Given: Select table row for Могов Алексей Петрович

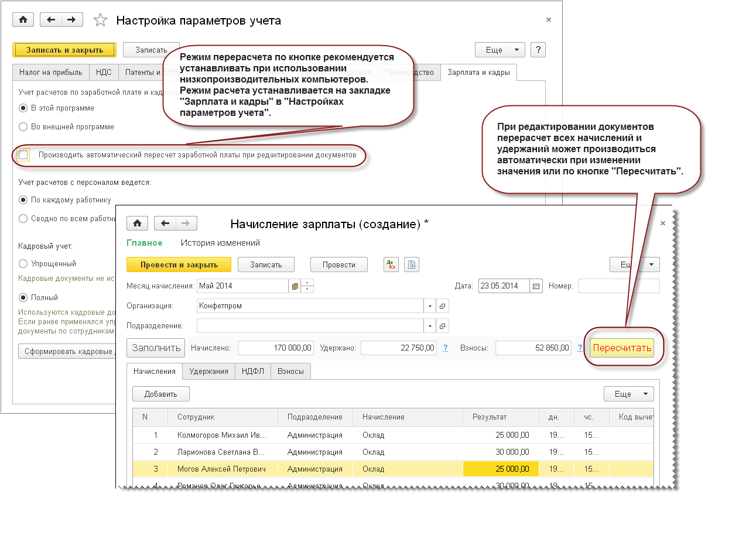Looking at the screenshot, I should tap(221, 469).
